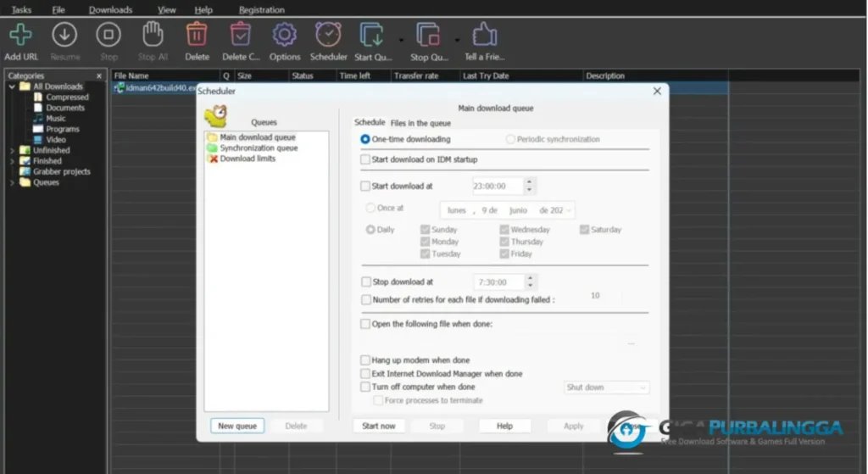The width and height of the screenshot is (868, 474).
Task: Click the Stop All hand icon
Action: [153, 34]
